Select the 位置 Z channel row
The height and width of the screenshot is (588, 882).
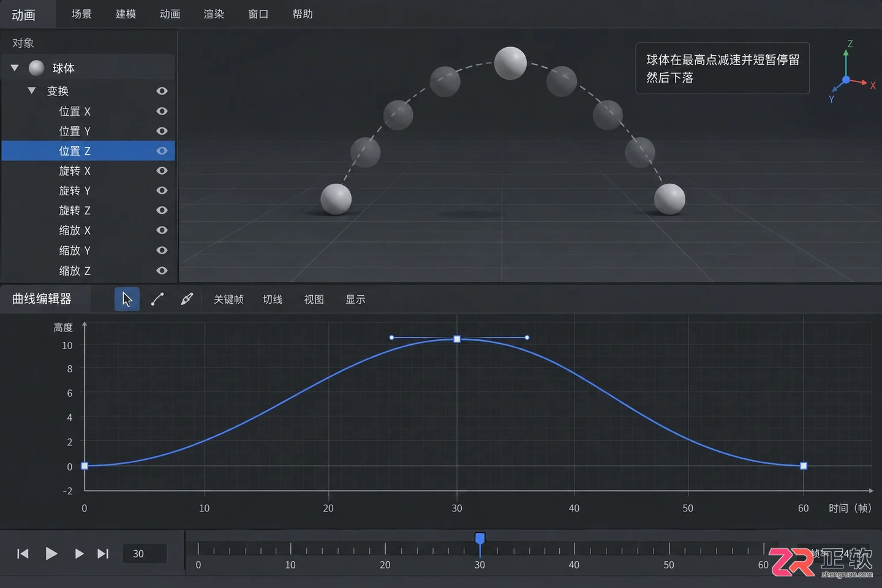click(x=88, y=151)
